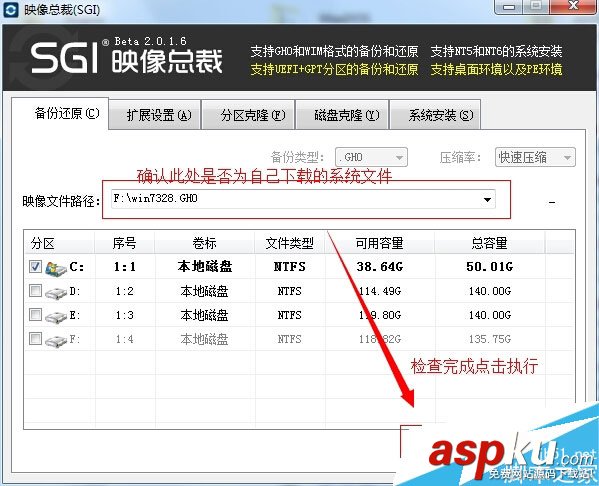Click the bold NTFS cell of drive C:
The width and height of the screenshot is (599, 486).
coord(290,267)
